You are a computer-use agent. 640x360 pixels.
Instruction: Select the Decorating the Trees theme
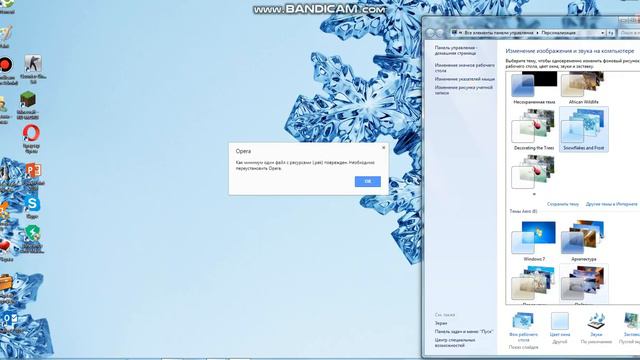click(534, 129)
